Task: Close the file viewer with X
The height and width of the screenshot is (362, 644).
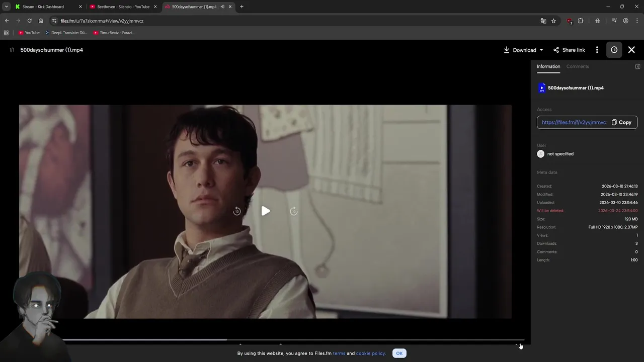Action: point(631,50)
